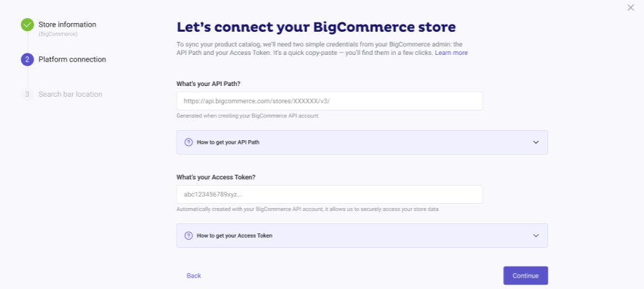Open 'How to get your API Path' section
The width and height of the screenshot is (644, 289).
click(228, 142)
